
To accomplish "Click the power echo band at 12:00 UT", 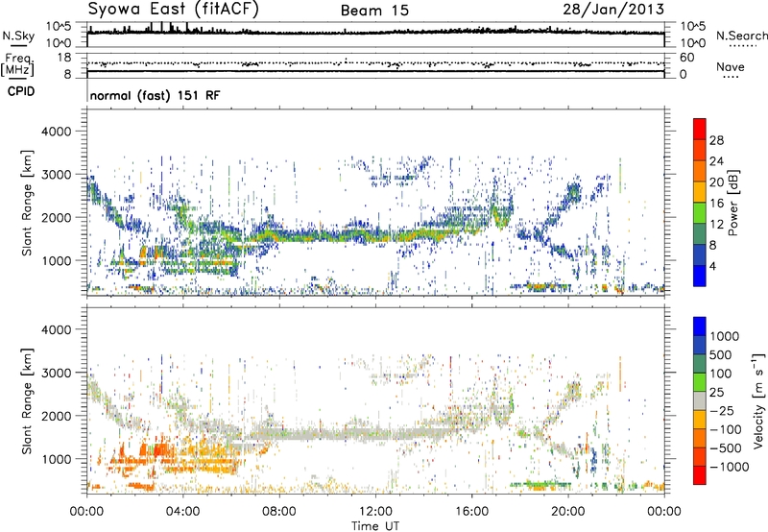I will point(375,235).
